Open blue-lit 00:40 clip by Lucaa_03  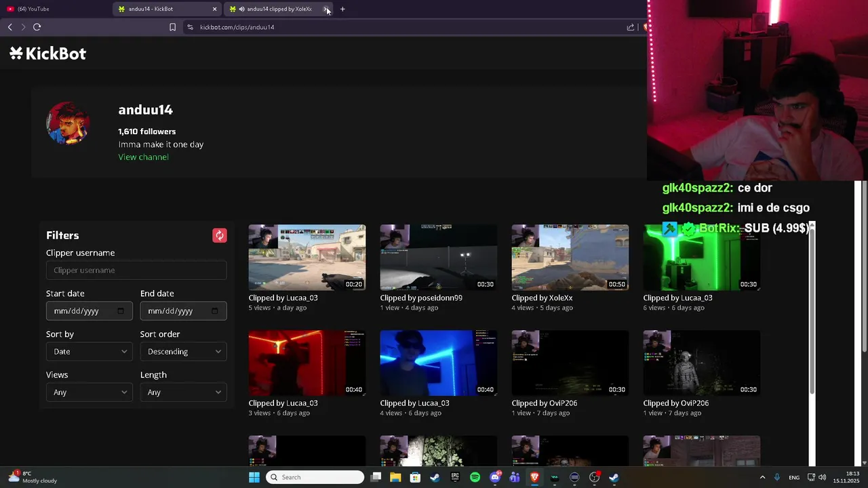(439, 363)
